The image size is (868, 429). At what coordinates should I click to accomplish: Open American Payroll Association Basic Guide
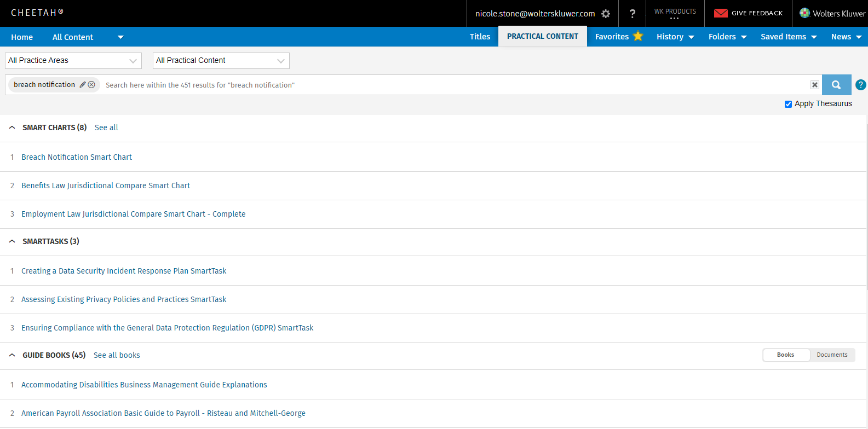point(163,413)
